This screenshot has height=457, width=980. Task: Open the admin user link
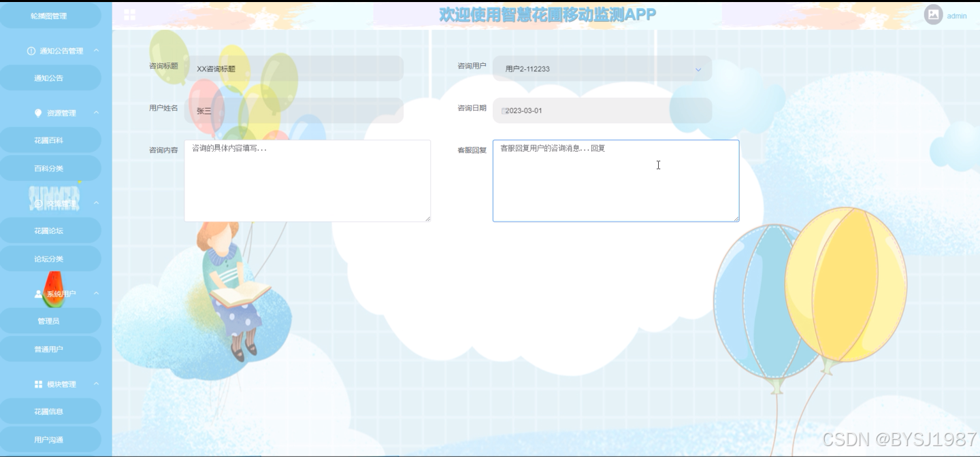(957, 16)
